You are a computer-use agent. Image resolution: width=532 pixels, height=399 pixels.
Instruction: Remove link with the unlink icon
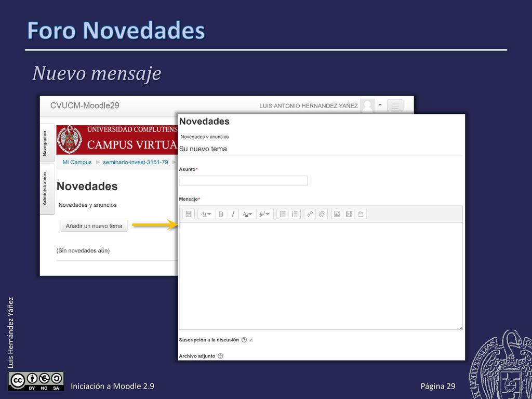[x=322, y=214]
